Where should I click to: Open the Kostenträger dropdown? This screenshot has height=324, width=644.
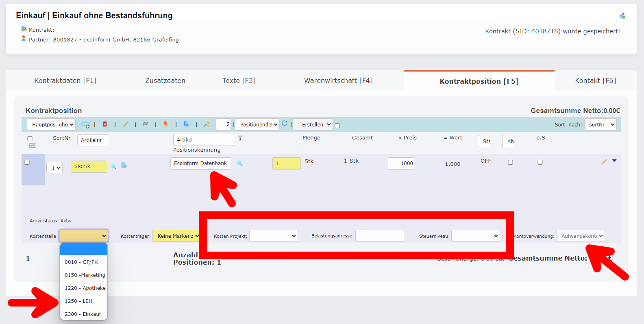(x=176, y=236)
